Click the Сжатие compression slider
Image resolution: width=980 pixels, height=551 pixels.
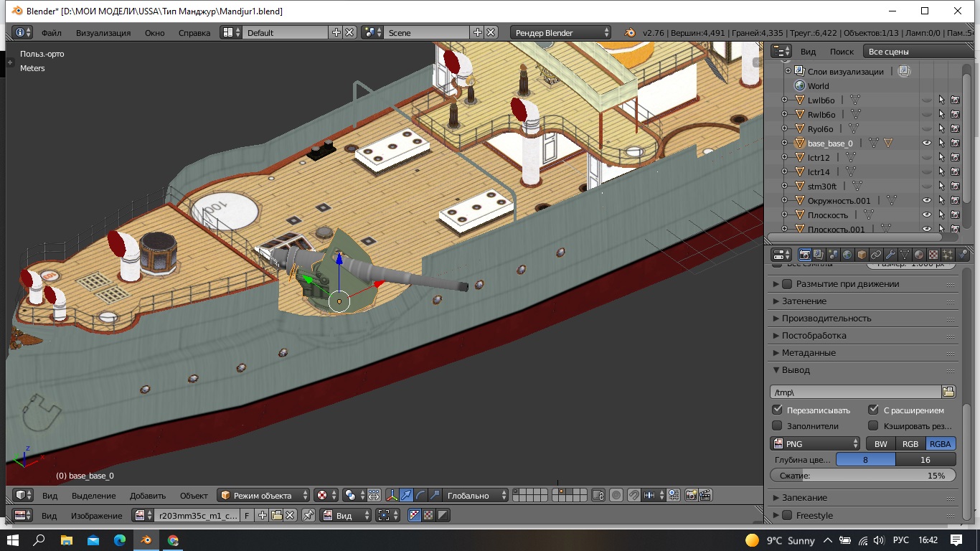pos(863,476)
